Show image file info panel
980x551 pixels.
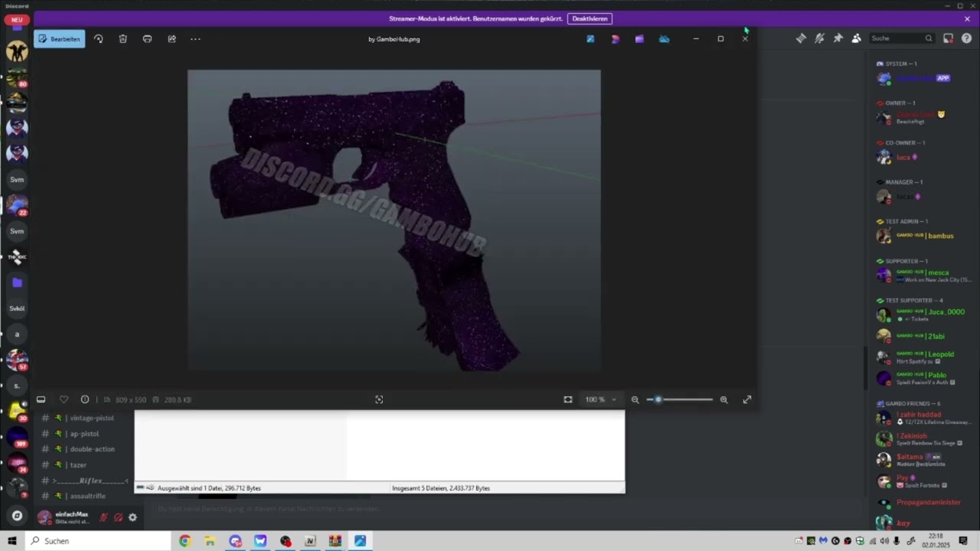(x=85, y=399)
